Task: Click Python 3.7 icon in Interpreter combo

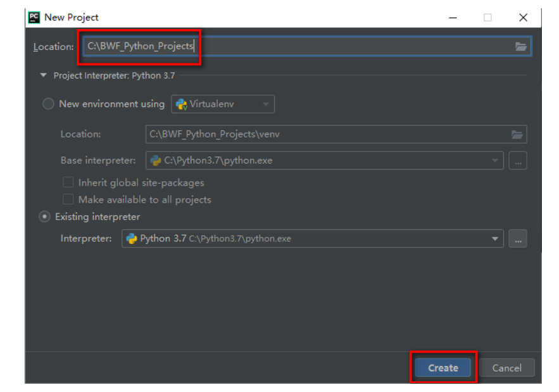Action: point(132,239)
